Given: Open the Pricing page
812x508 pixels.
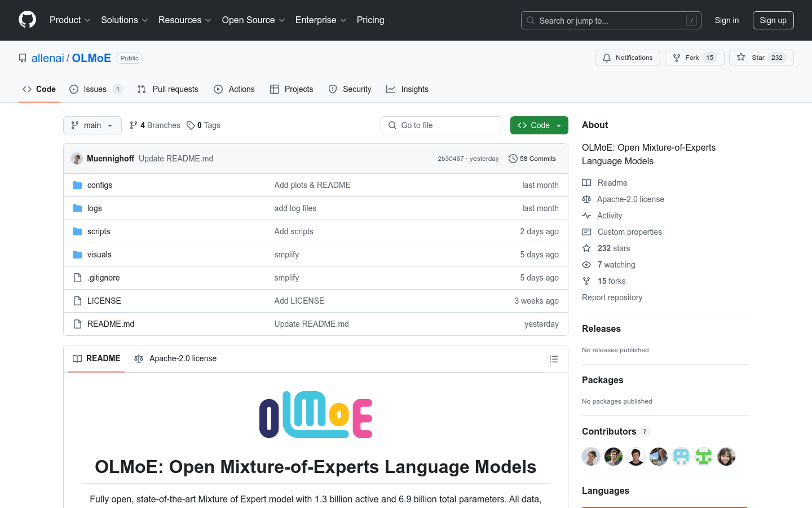Looking at the screenshot, I should (370, 20).
